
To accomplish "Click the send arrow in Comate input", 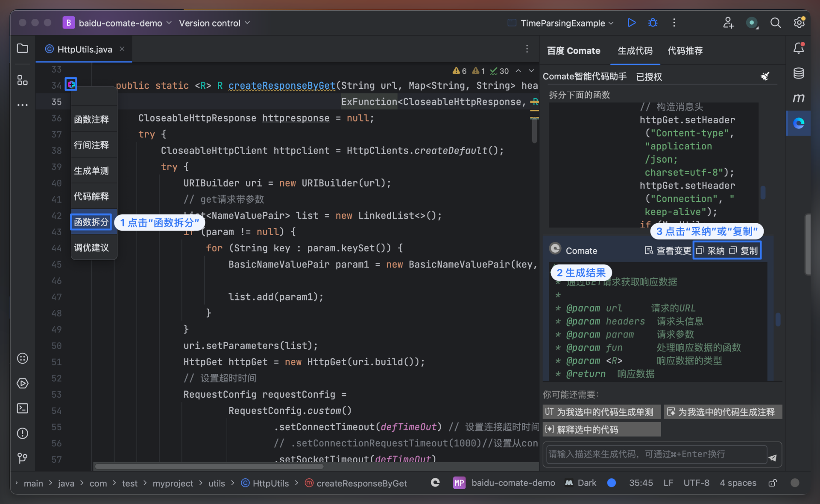I will [773, 457].
